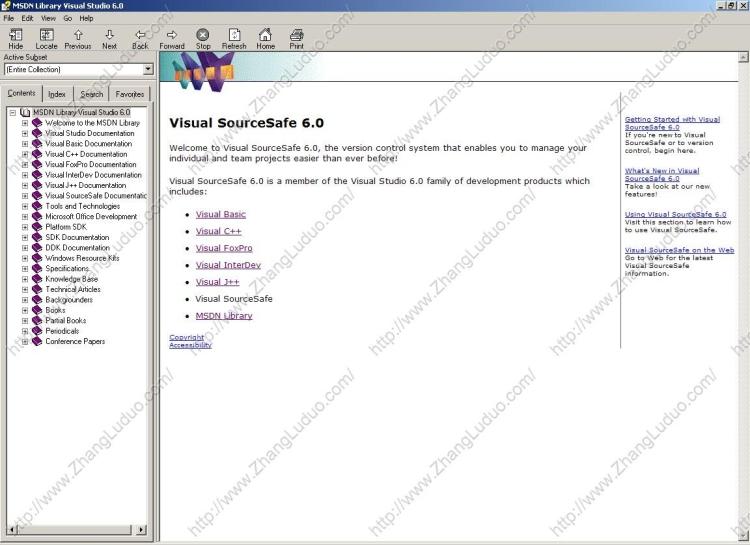Click book icon for Tools and Technologies
Image resolution: width=750 pixels, height=545 pixels.
pyautogui.click(x=37, y=206)
